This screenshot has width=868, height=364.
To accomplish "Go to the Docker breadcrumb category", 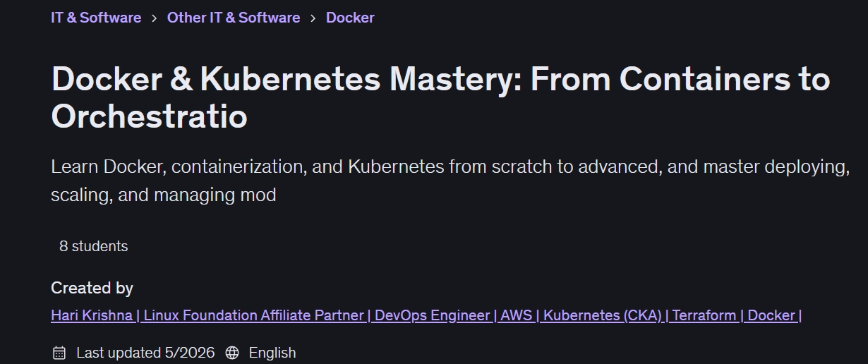I will (350, 18).
